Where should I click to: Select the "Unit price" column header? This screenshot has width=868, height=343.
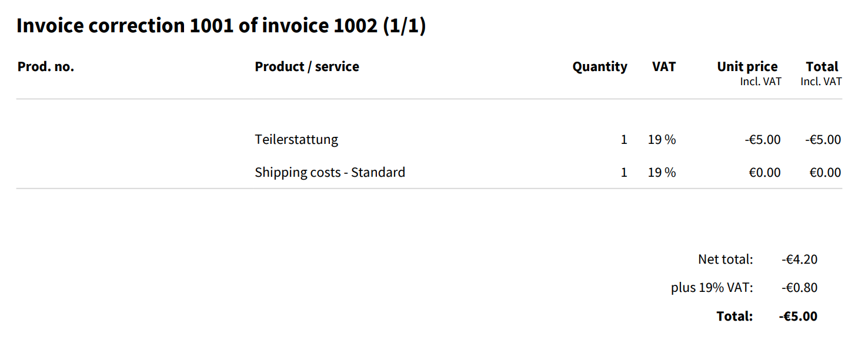(747, 67)
